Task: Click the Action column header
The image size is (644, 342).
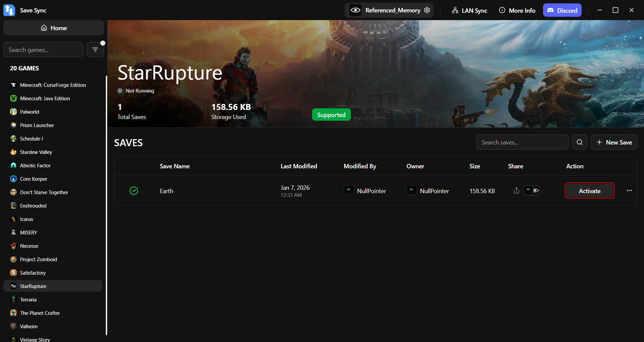Action: tap(575, 166)
